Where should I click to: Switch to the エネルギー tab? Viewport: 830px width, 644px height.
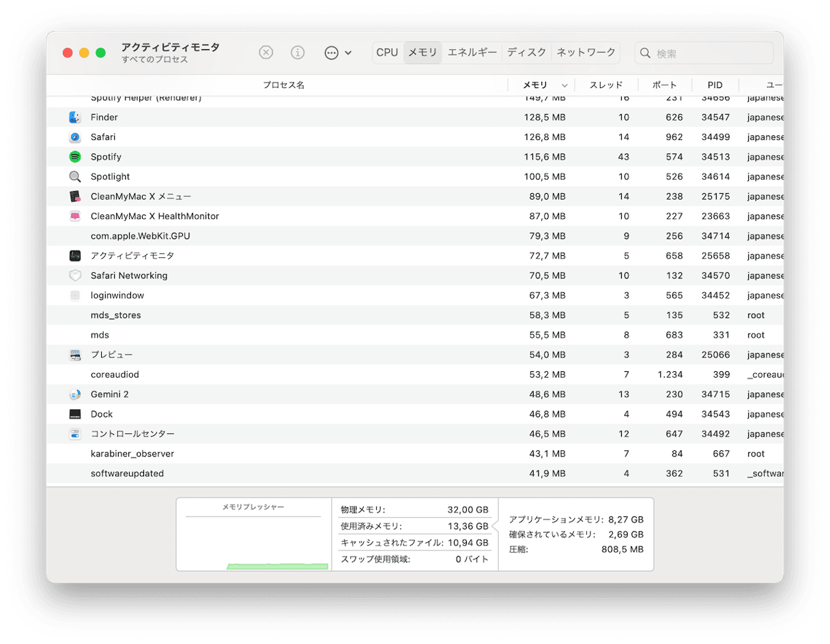[472, 53]
